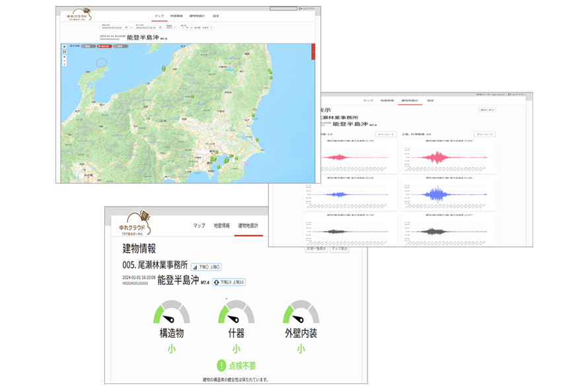
Task: Click the green 点検不要 exclamation icon
Action: (222, 365)
